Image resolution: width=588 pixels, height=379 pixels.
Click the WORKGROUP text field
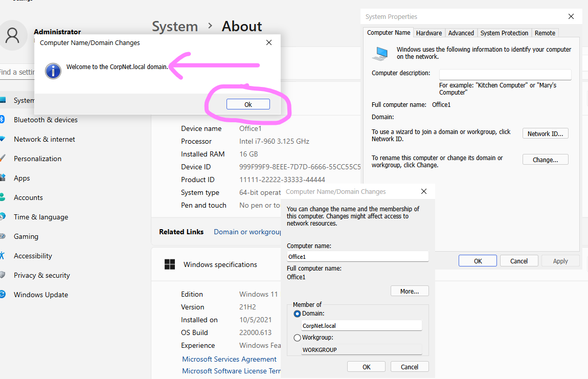point(361,349)
